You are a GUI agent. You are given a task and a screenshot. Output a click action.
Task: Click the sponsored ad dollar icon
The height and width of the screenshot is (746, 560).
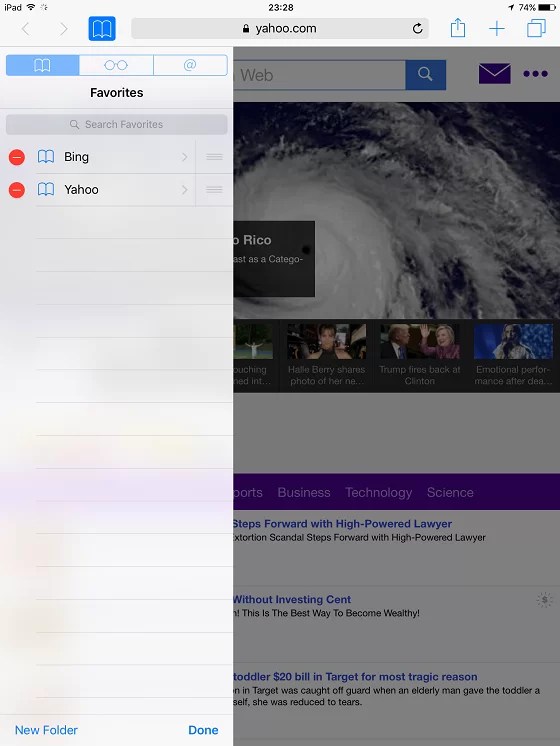click(x=544, y=599)
